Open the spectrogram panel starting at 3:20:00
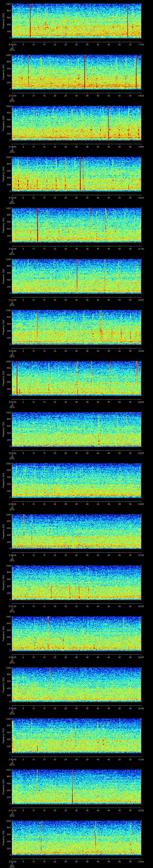 click(x=76, y=225)
